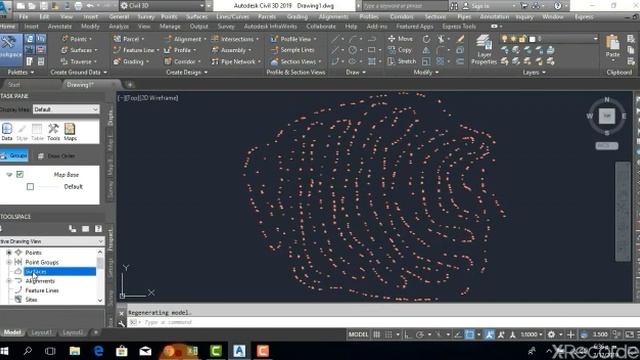
Task: Open the Collaborate ribbon tab
Action: pos(321,26)
